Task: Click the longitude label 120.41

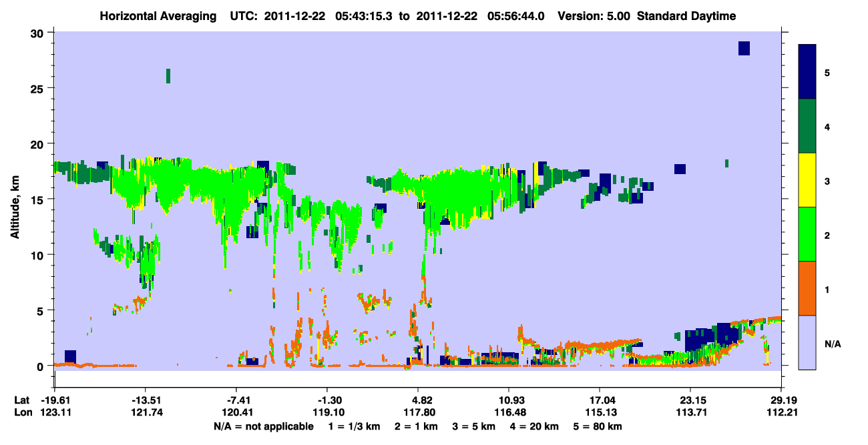Action: [236, 412]
